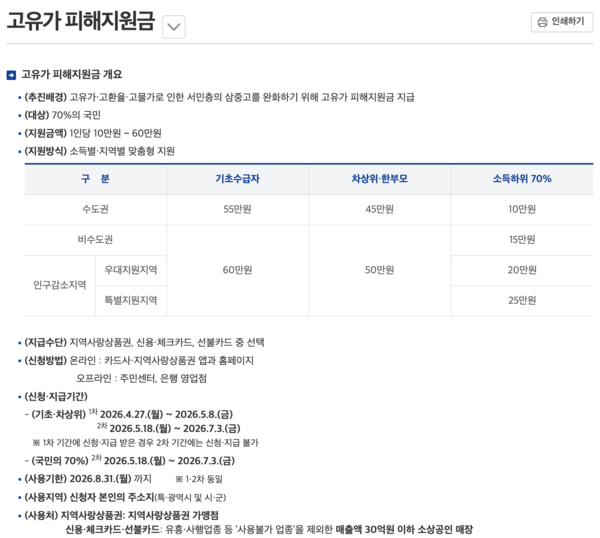Select the (신청방법) 온라인 line
This screenshot has height=538, width=600.
coord(139,360)
